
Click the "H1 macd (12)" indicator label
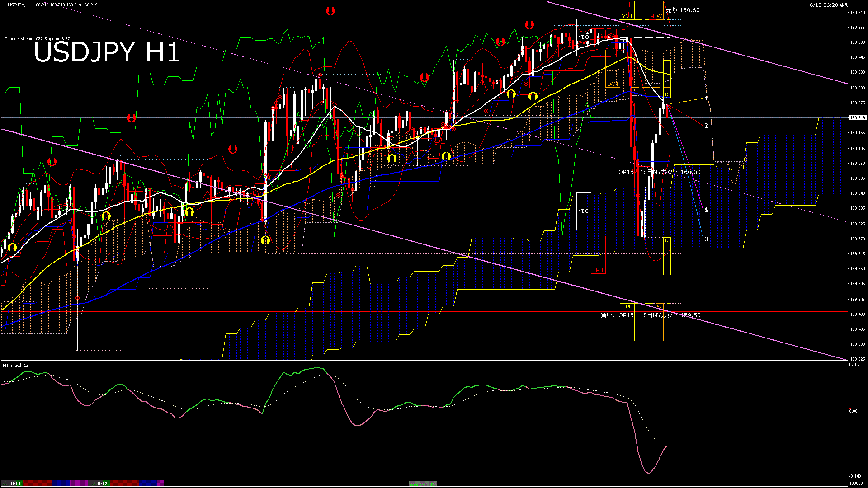[16, 365]
